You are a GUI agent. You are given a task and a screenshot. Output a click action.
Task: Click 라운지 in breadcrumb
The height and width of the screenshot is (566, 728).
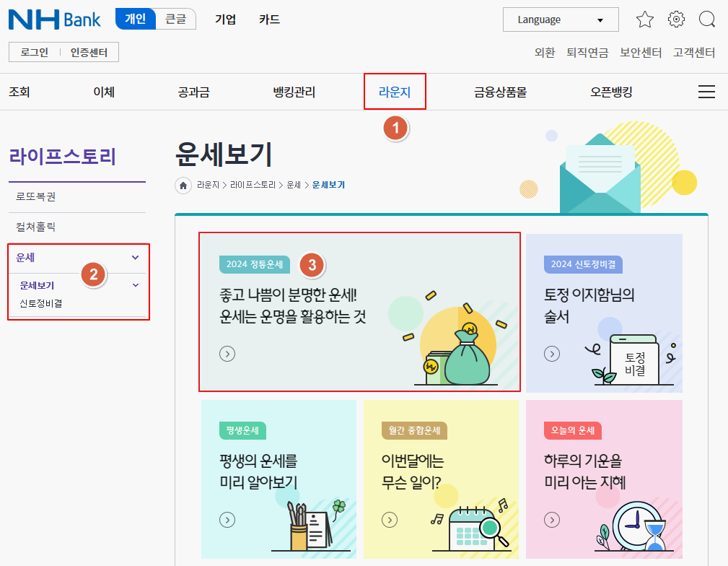pos(208,185)
